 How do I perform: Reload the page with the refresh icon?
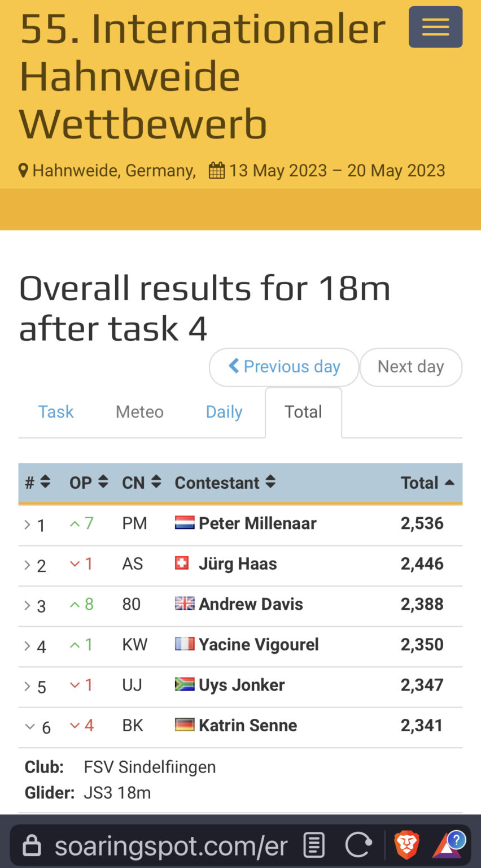358,846
